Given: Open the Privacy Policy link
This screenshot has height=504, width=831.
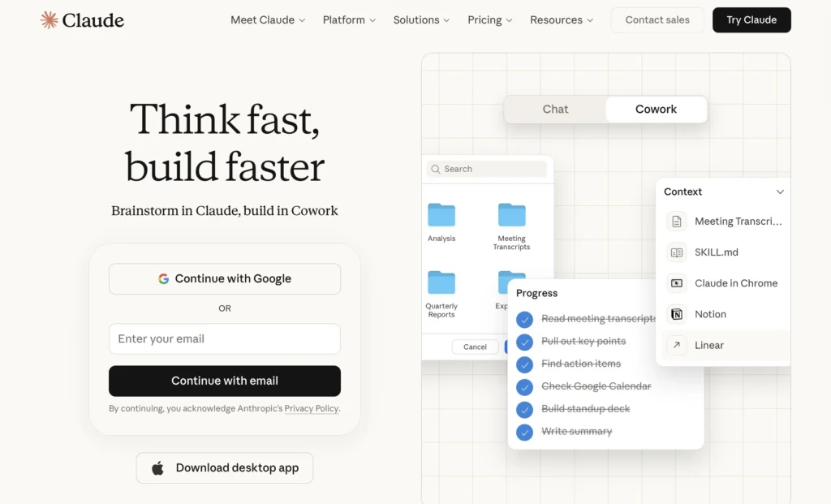Looking at the screenshot, I should tap(312, 409).
